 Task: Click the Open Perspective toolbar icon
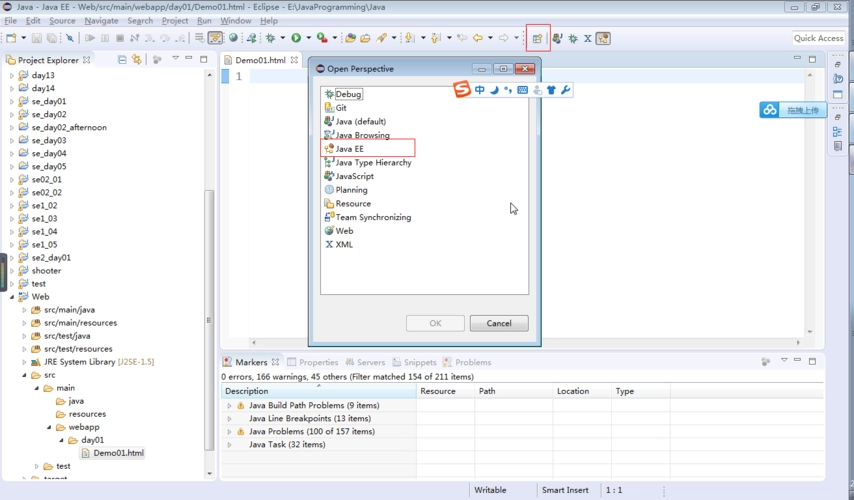pyautogui.click(x=537, y=39)
